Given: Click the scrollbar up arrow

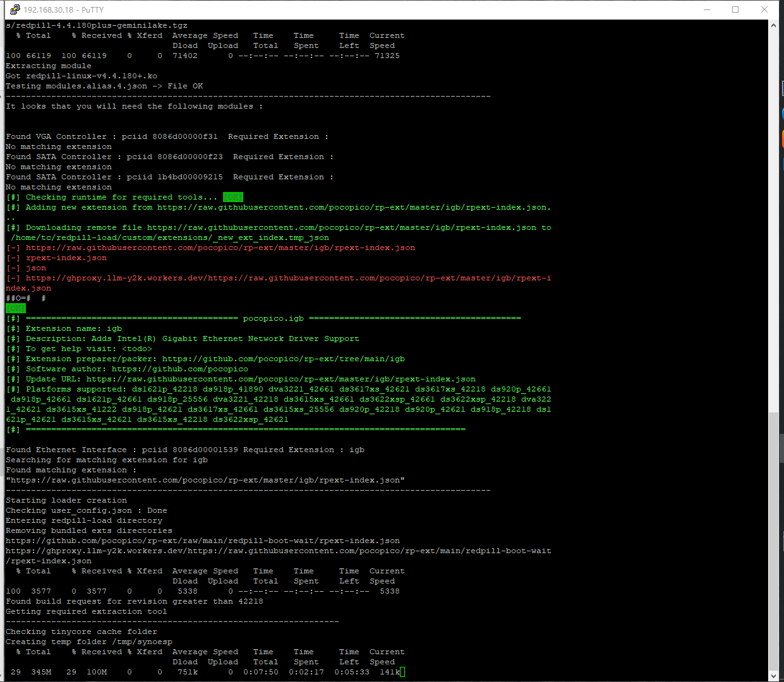Looking at the screenshot, I should coord(773,25).
